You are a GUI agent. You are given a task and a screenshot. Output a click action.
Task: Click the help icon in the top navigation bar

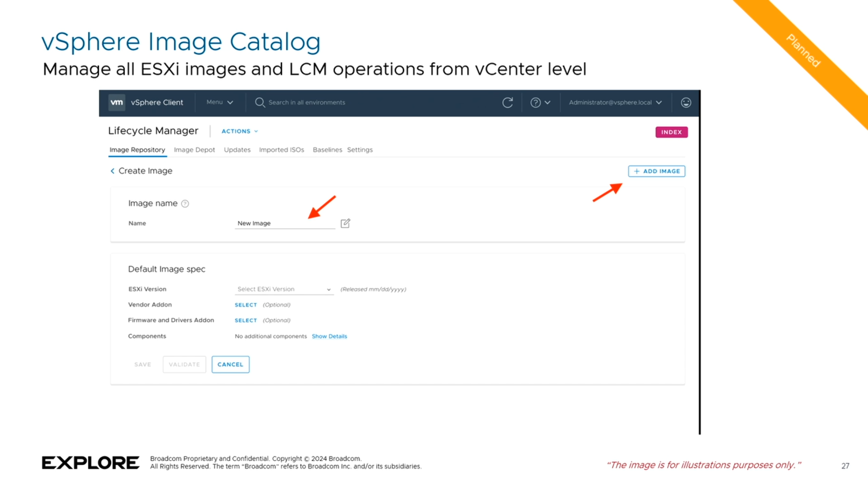[x=536, y=102]
